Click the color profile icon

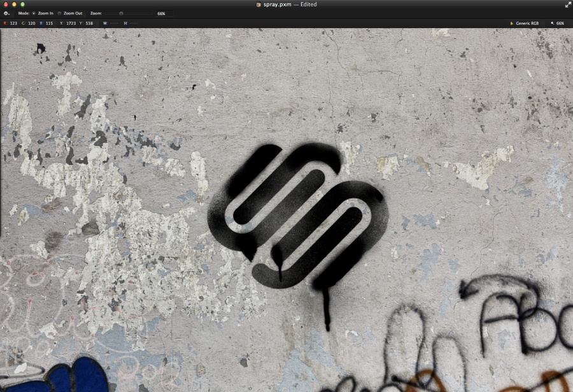(x=512, y=24)
